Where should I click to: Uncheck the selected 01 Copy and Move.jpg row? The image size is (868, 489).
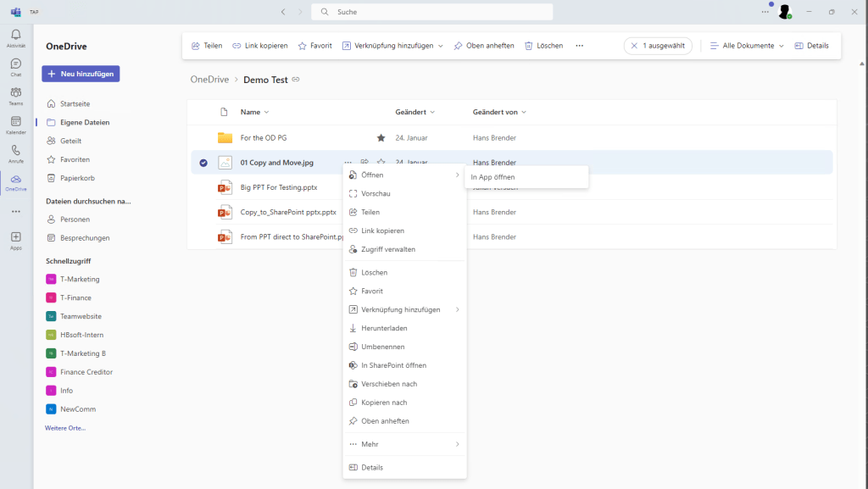coord(203,162)
